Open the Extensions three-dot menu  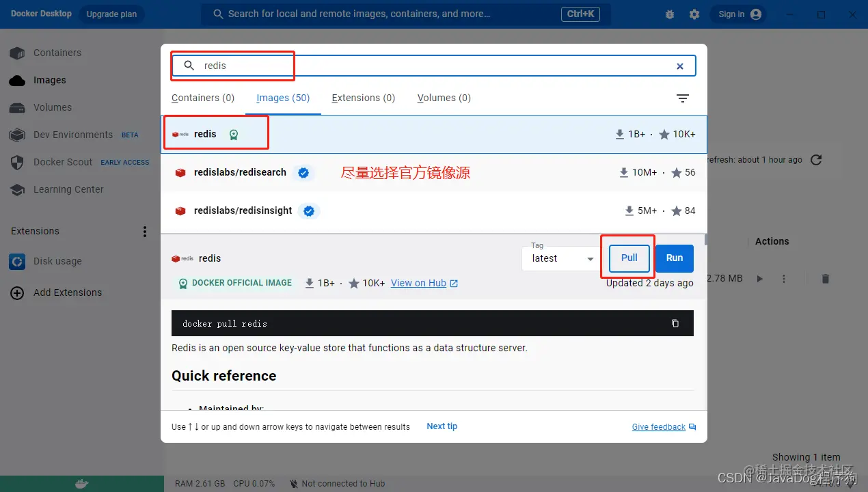tap(144, 232)
